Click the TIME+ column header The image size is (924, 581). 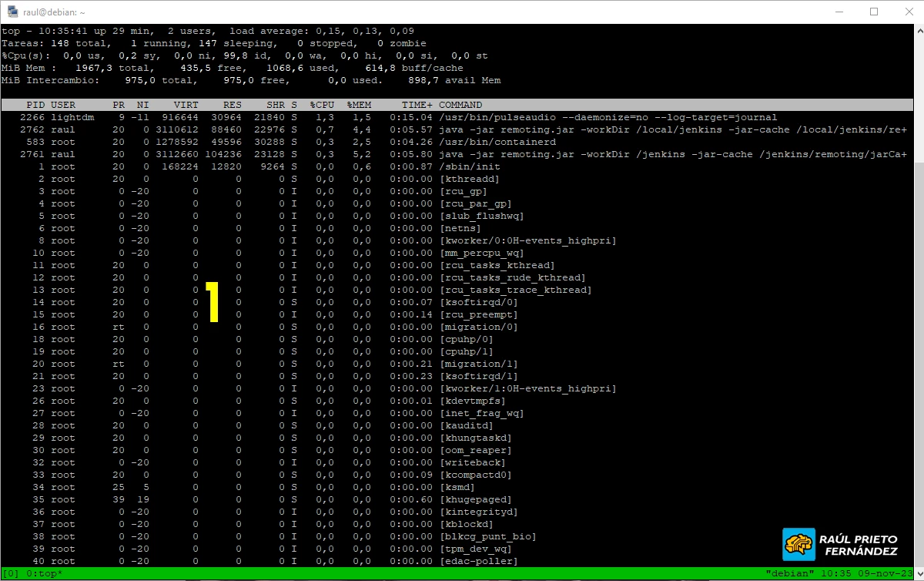420,104
